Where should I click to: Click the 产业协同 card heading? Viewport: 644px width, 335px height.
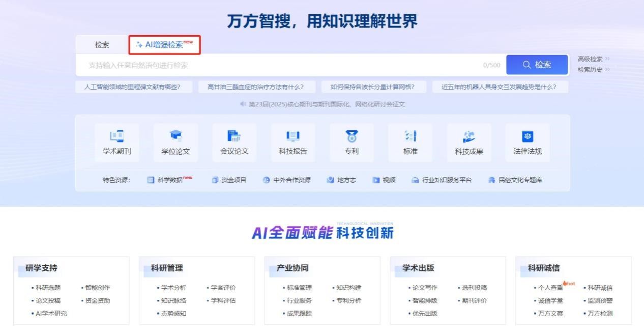292,268
